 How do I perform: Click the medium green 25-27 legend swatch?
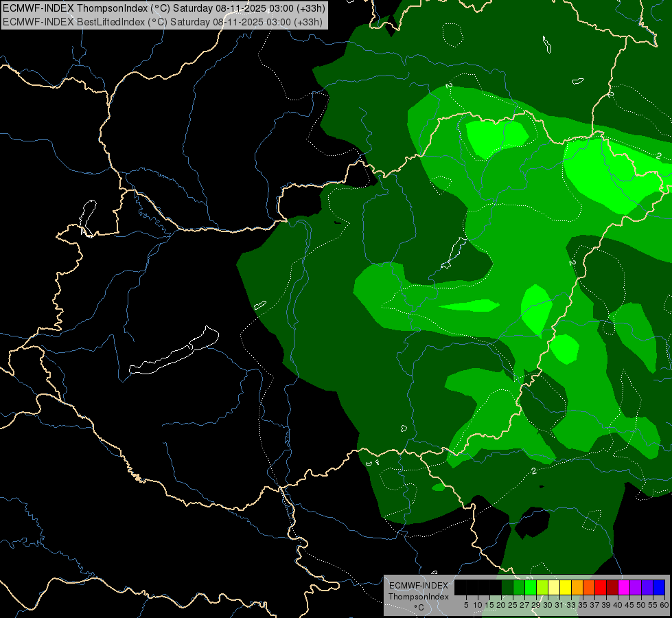coord(519,587)
